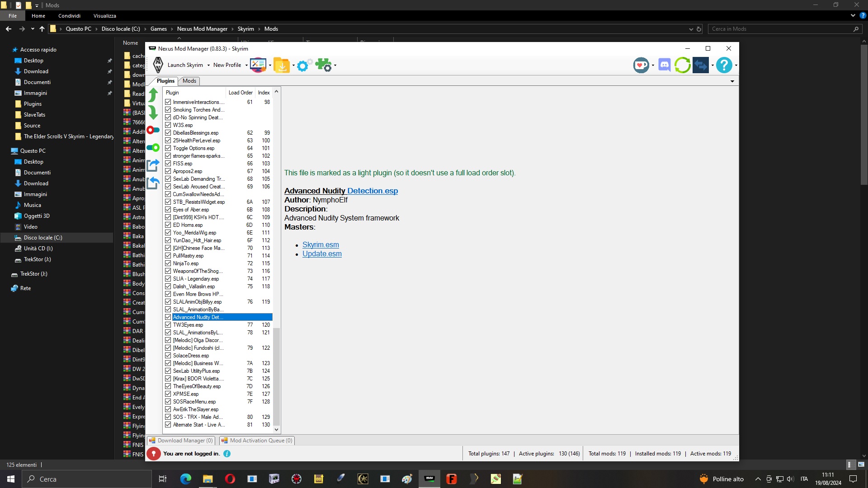Expand the Ko-fi icon dropdown arrow
The image size is (868, 488).
coord(653,66)
